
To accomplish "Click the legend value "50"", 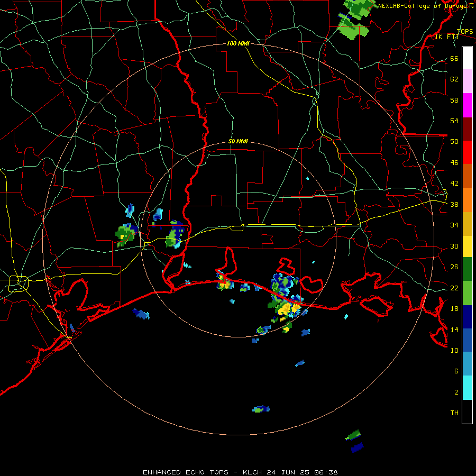I will point(454,142).
